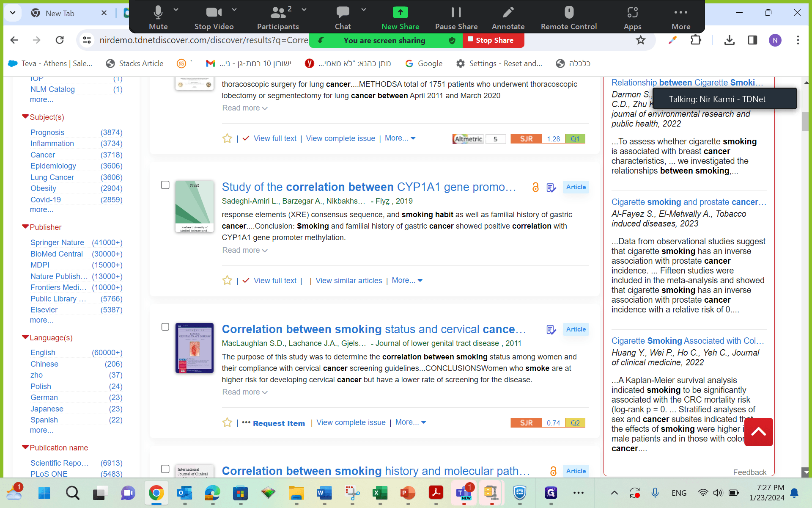
Task: Check the CYP1A1 gene article checkbox
Action: [165, 185]
